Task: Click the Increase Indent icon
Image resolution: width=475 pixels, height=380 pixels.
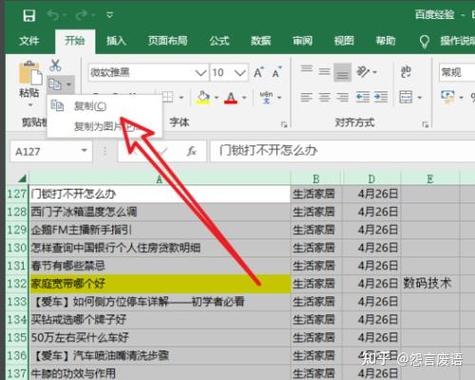Action: [x=381, y=97]
